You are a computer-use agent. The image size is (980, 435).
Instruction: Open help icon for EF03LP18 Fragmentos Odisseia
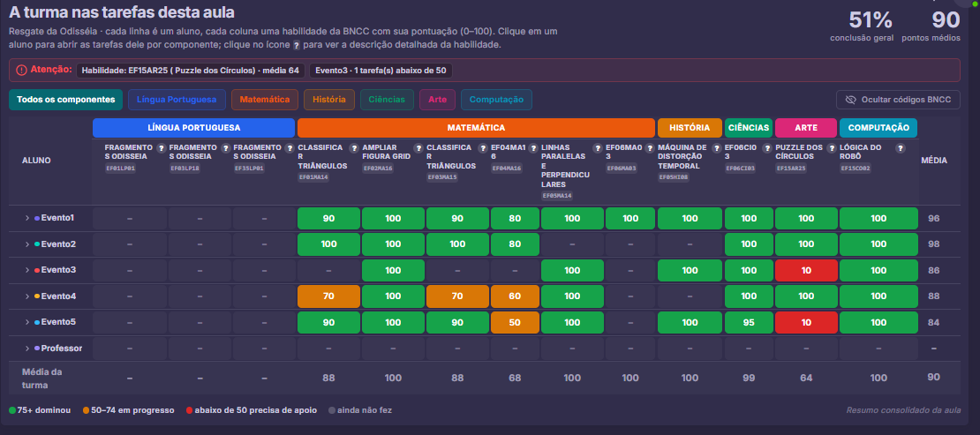(225, 148)
